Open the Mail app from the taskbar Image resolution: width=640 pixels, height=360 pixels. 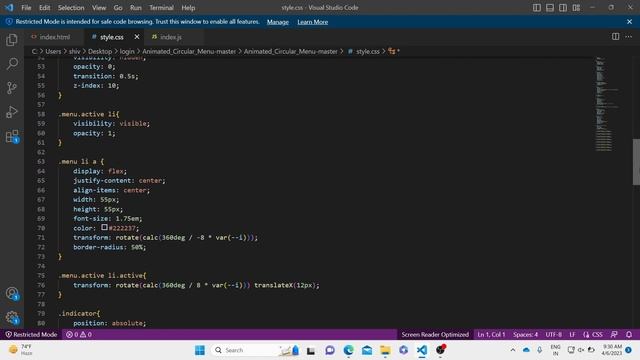coord(367,350)
